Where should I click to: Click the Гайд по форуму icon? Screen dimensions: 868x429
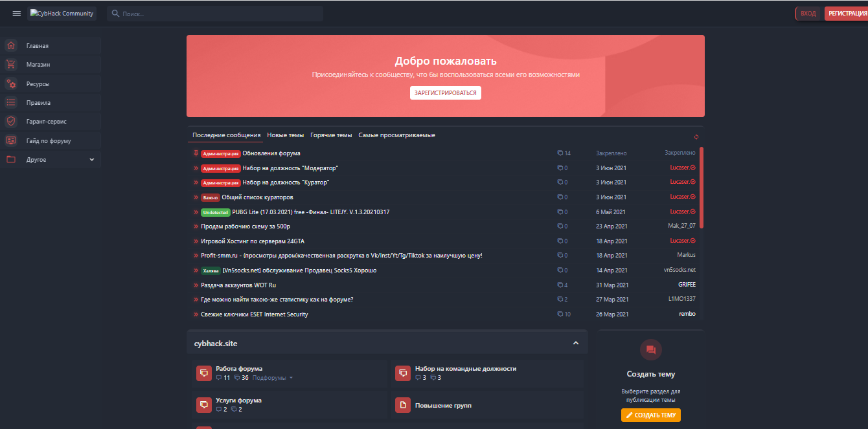(11, 140)
